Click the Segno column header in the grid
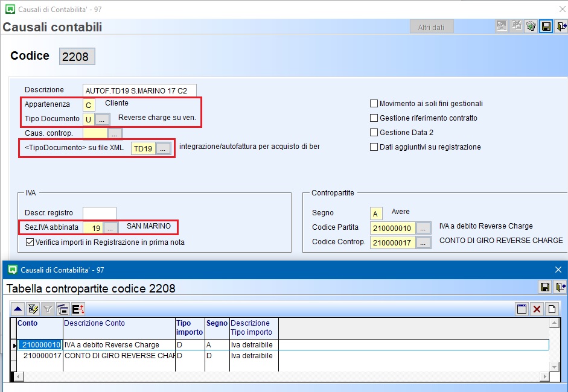The image size is (568, 392). coord(217,328)
